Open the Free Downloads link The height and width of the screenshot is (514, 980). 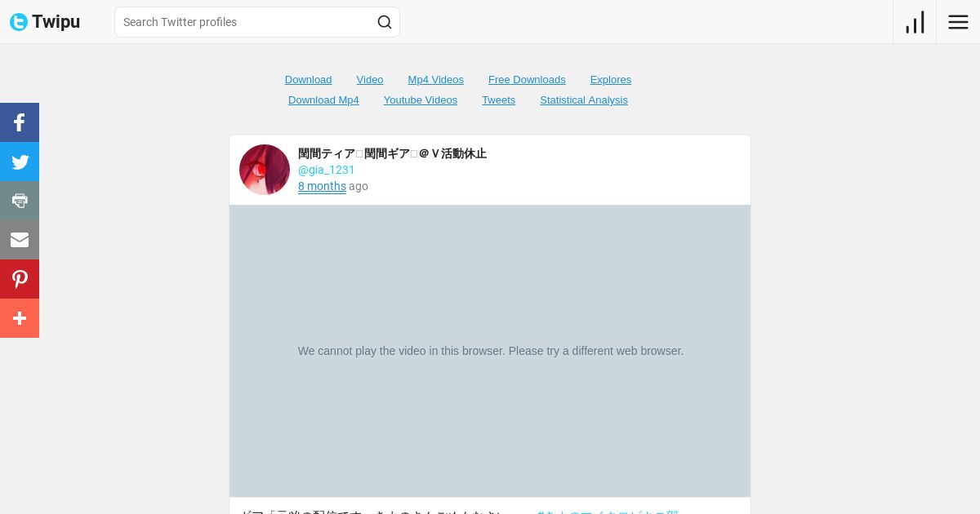coord(527,79)
